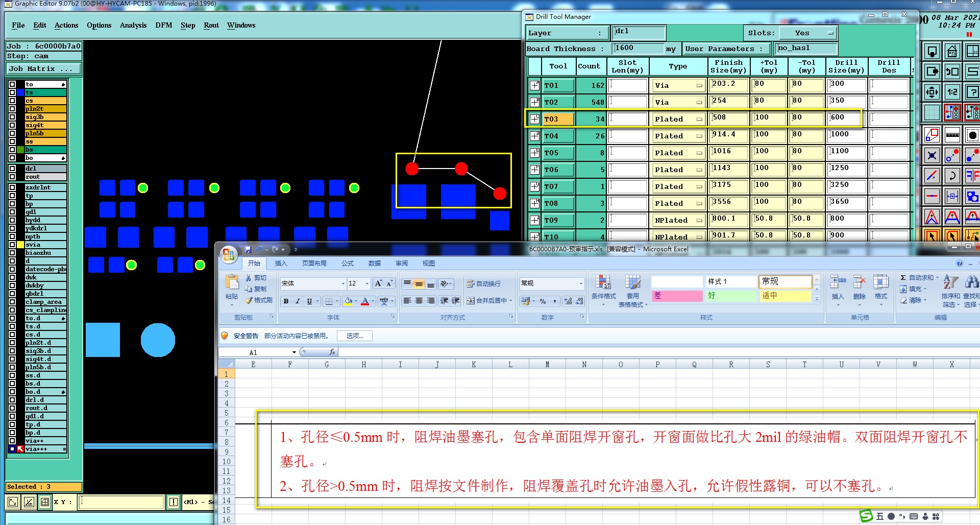Open the Rout menu
Image resolution: width=980 pixels, height=525 pixels.
coord(211,25)
